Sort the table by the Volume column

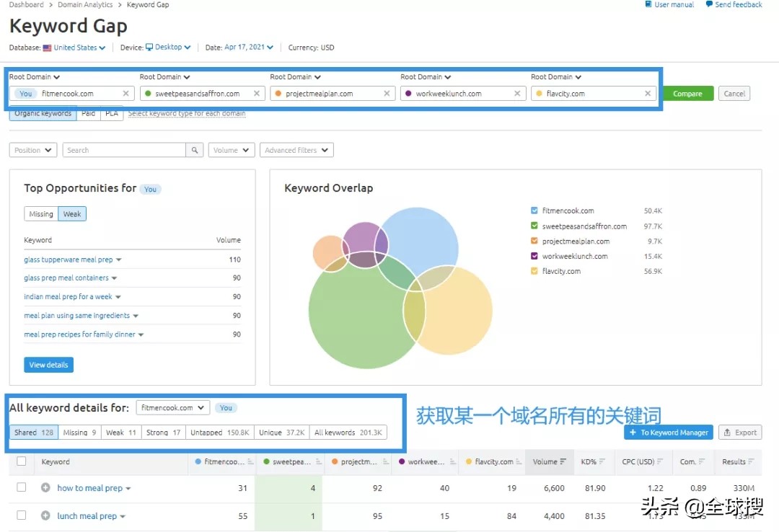[x=550, y=461]
